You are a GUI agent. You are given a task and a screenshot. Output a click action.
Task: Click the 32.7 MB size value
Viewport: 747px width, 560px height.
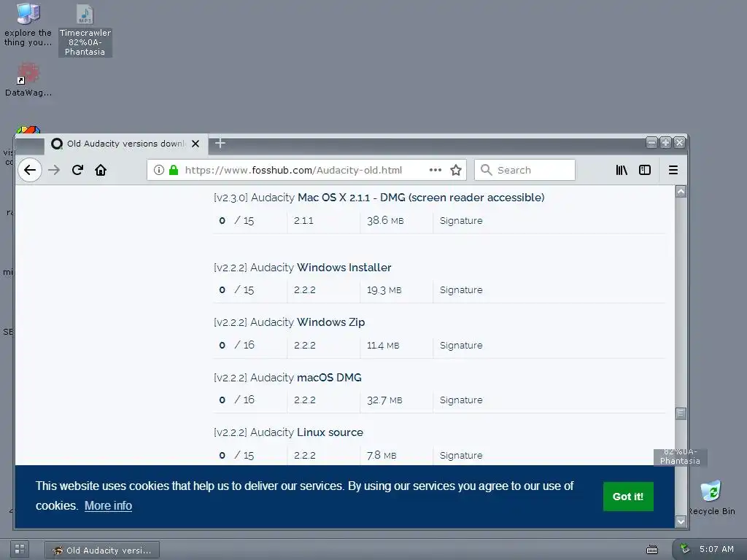pyautogui.click(x=384, y=400)
